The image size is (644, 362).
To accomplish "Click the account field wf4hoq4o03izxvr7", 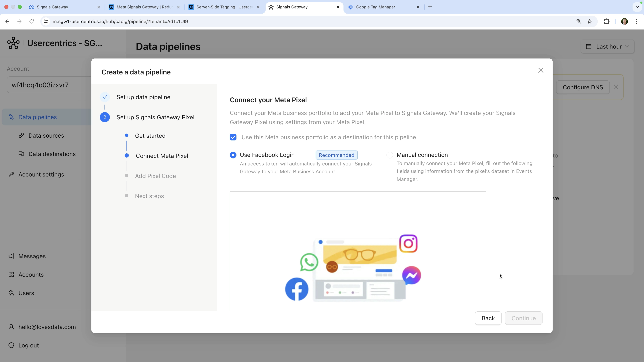I will (49, 85).
